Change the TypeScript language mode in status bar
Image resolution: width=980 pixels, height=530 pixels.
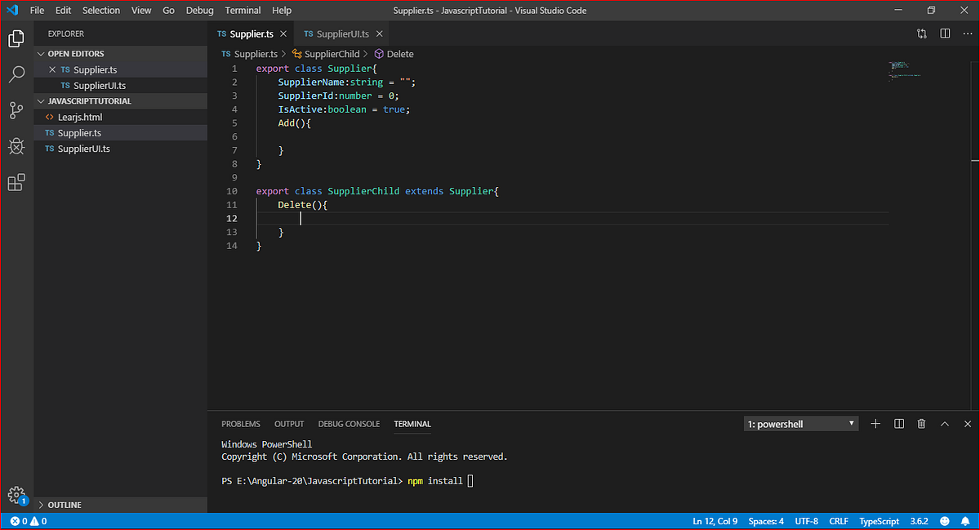(879, 521)
